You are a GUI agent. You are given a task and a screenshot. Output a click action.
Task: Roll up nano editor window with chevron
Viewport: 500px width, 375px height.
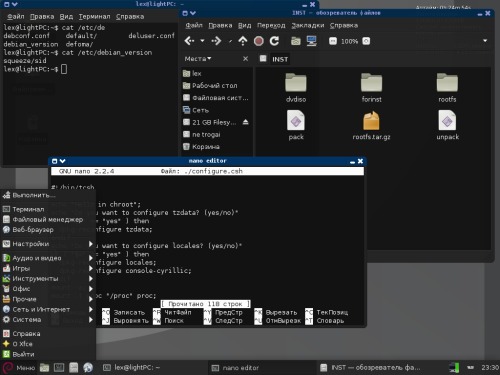(62, 161)
